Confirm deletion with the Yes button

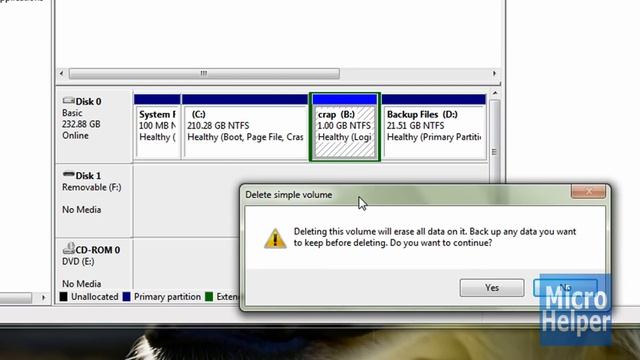tap(492, 288)
